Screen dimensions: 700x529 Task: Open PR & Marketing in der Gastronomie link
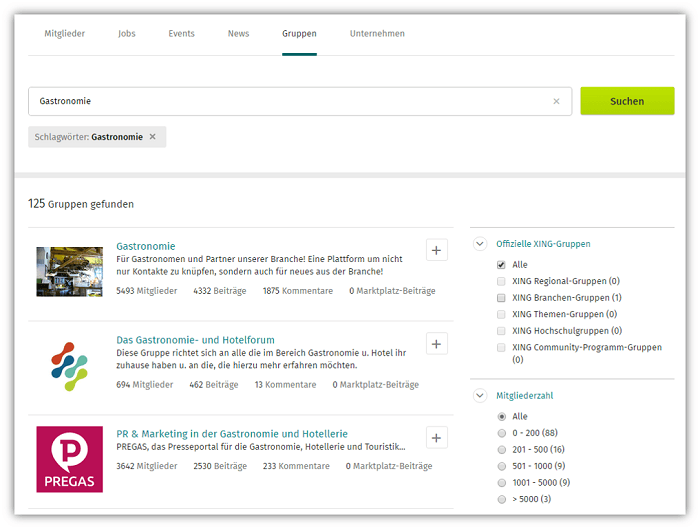(x=232, y=434)
